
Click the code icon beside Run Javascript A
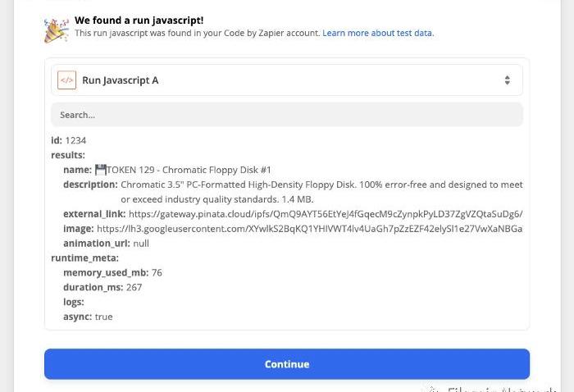tap(66, 80)
